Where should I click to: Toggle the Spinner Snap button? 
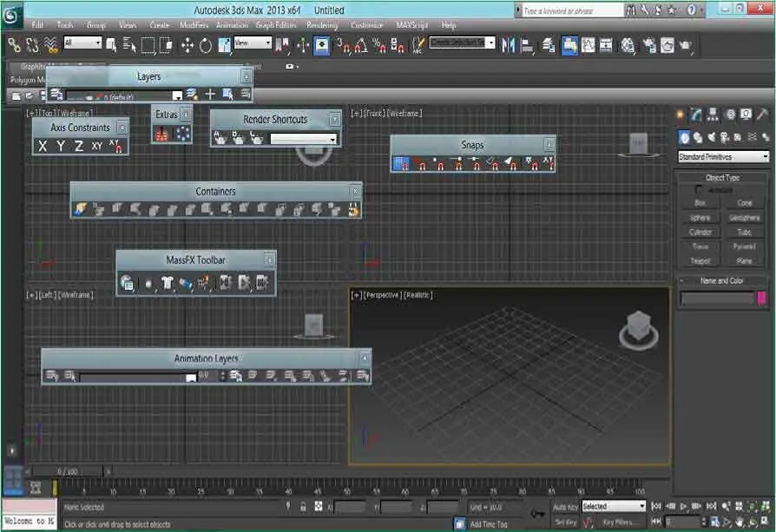point(398,45)
